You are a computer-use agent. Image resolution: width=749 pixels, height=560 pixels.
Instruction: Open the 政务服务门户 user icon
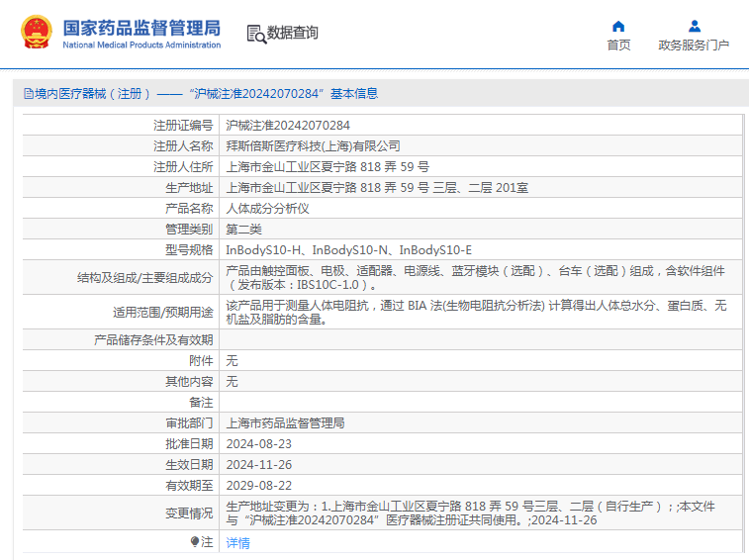[x=695, y=26]
